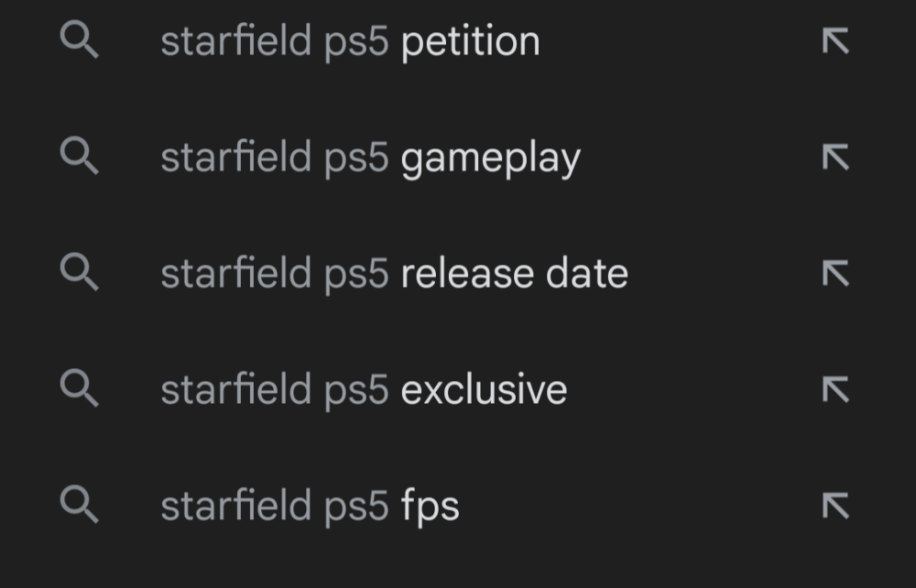Tap the arrow icon beside starfield ps5 exclusive
This screenshot has width=916, height=588.
tap(835, 387)
